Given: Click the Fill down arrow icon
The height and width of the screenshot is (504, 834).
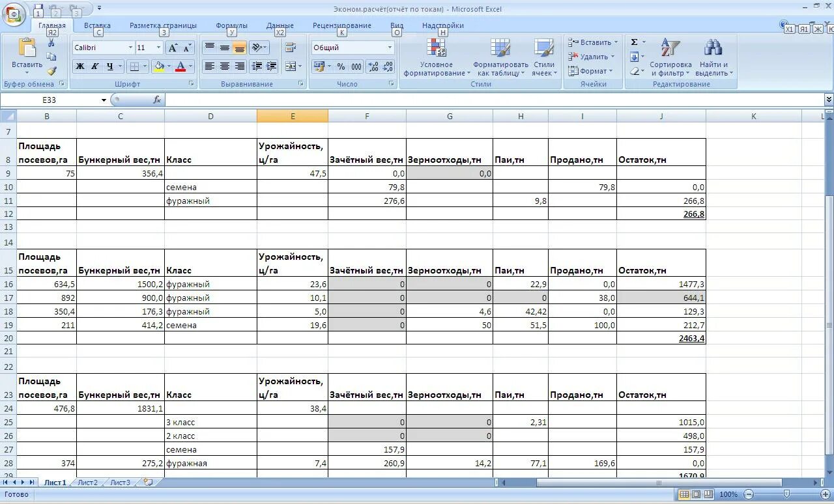Looking at the screenshot, I should (x=634, y=57).
